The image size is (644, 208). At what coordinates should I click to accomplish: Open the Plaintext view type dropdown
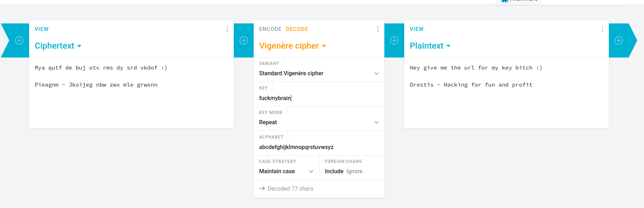tap(430, 46)
